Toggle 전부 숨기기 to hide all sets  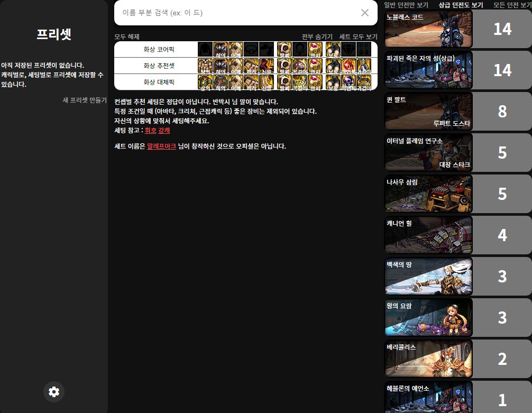tap(317, 36)
